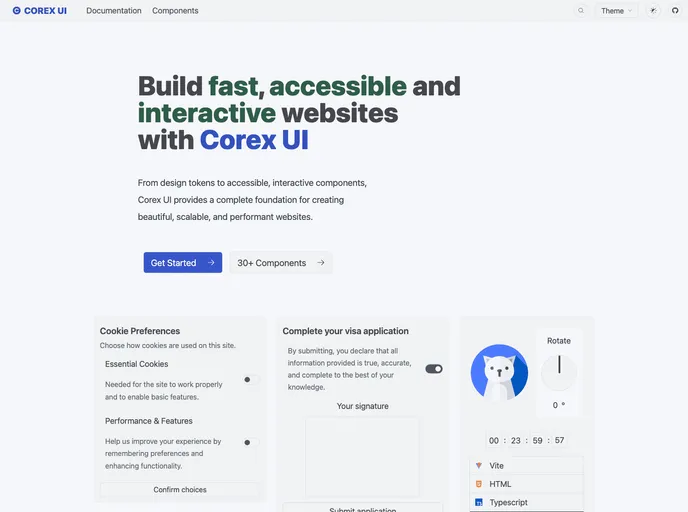Select the HTML list item
The width and height of the screenshot is (688, 512).
[527, 484]
